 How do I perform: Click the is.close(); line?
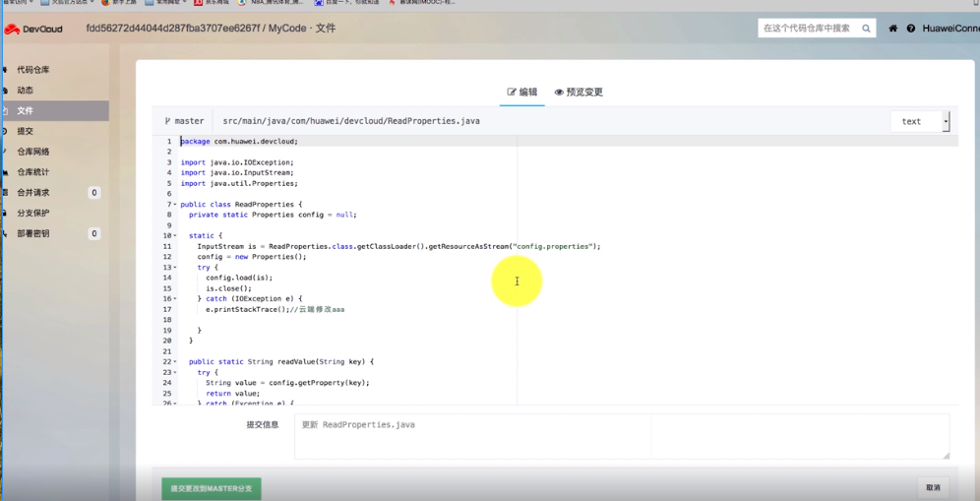[228, 288]
